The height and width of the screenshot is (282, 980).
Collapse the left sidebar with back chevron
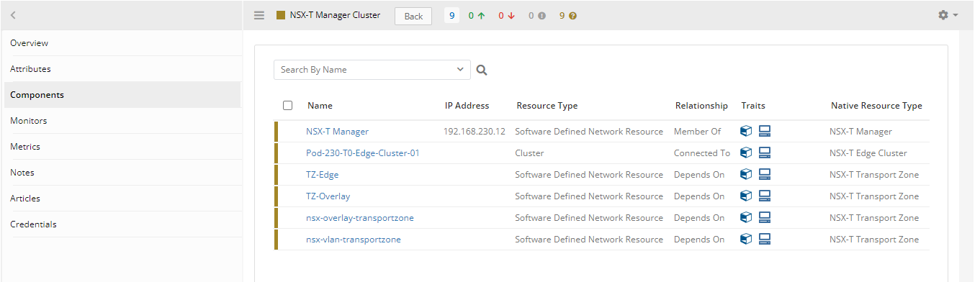[x=14, y=15]
